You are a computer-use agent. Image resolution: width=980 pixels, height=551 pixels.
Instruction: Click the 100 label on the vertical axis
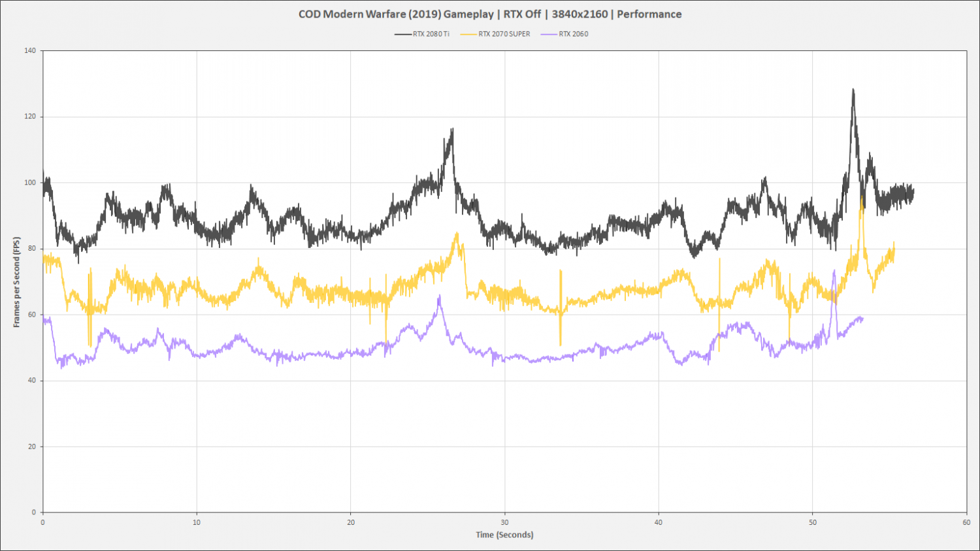[30, 183]
